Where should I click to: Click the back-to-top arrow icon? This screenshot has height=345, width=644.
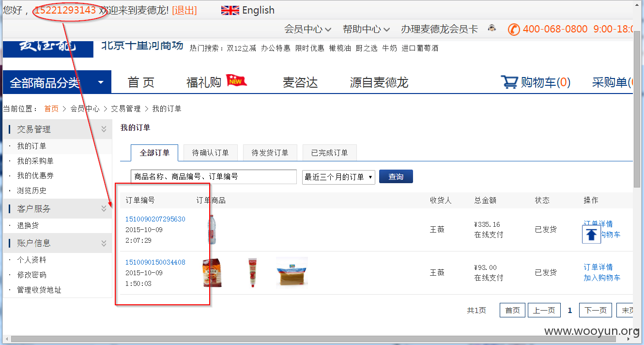[x=591, y=235]
